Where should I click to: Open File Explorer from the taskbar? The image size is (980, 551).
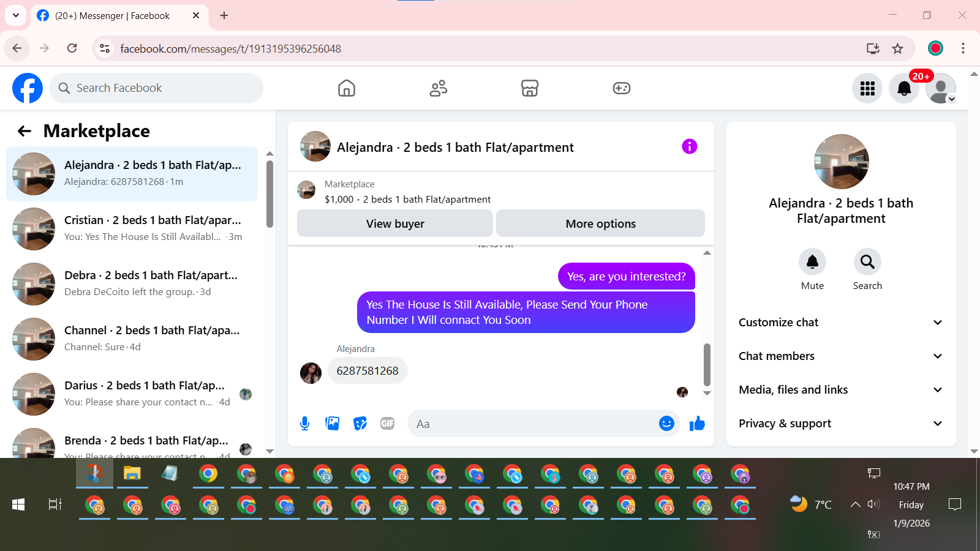[132, 473]
